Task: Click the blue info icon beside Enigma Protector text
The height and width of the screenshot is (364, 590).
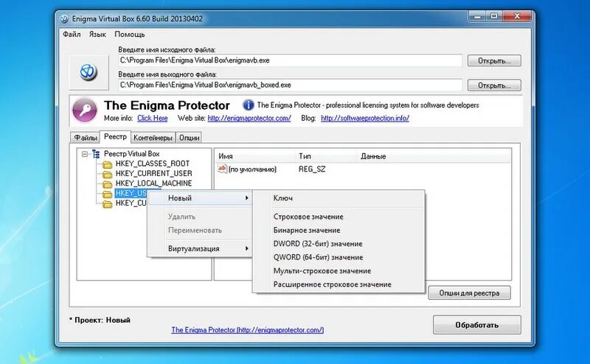Action: pyautogui.click(x=249, y=105)
